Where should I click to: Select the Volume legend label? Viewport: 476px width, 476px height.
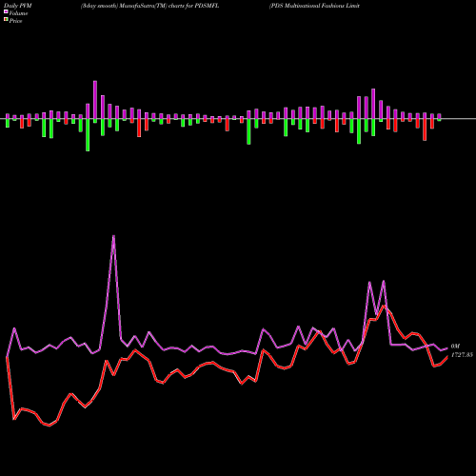coord(18,13)
